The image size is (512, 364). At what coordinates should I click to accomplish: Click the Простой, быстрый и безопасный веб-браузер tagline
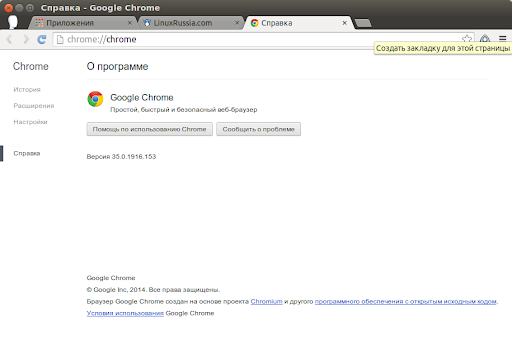184,110
